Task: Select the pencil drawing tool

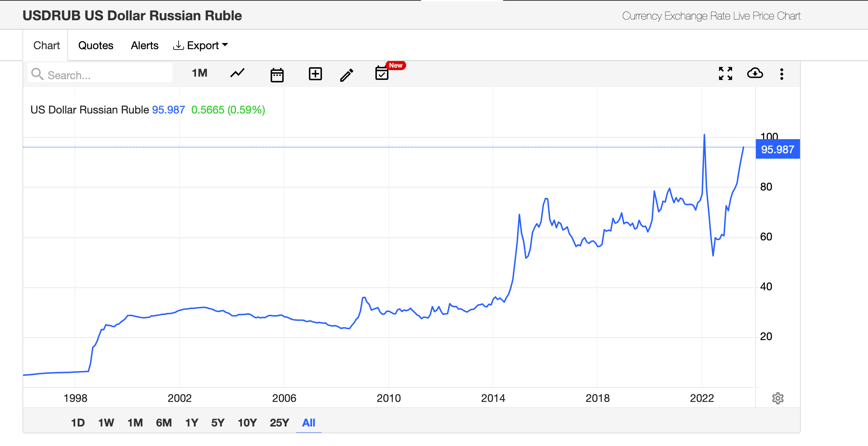Action: [x=346, y=75]
